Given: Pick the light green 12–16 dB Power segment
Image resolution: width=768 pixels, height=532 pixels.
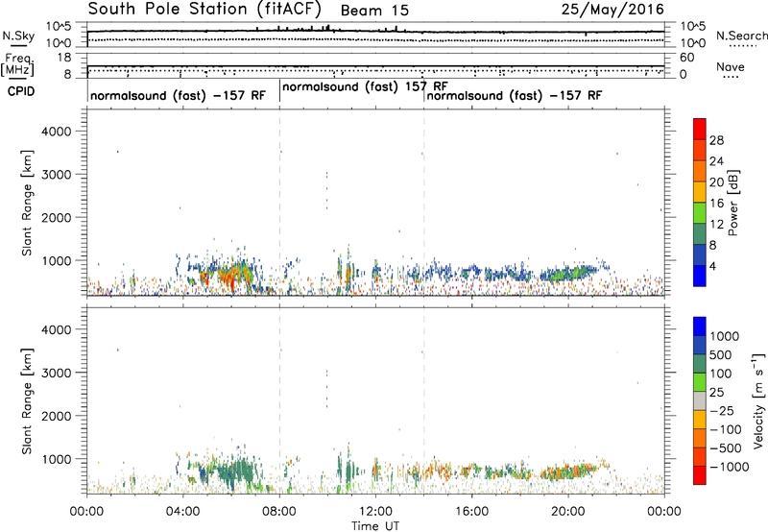Looking at the screenshot, I should click(700, 212).
